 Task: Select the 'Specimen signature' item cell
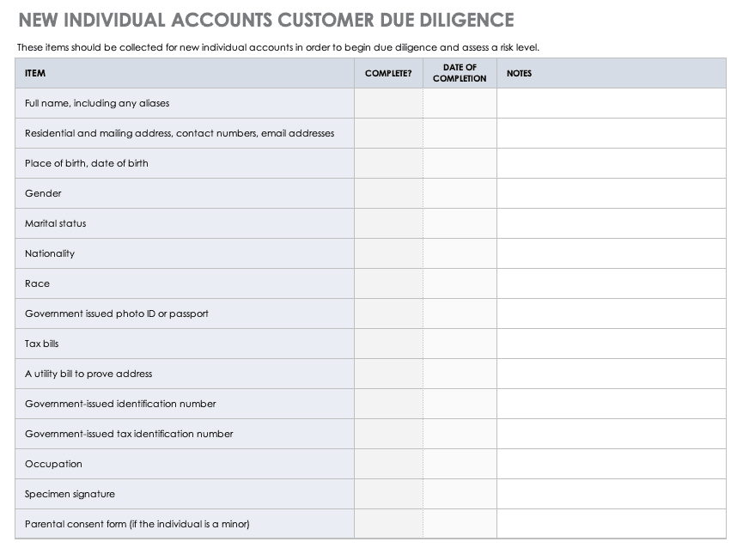click(x=185, y=494)
